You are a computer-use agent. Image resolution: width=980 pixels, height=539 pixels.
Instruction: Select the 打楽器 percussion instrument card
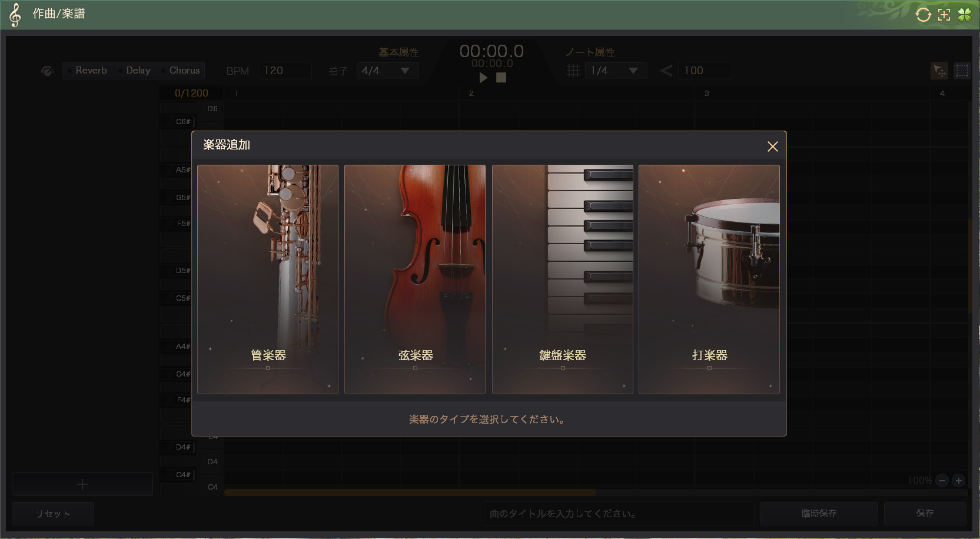(x=709, y=280)
